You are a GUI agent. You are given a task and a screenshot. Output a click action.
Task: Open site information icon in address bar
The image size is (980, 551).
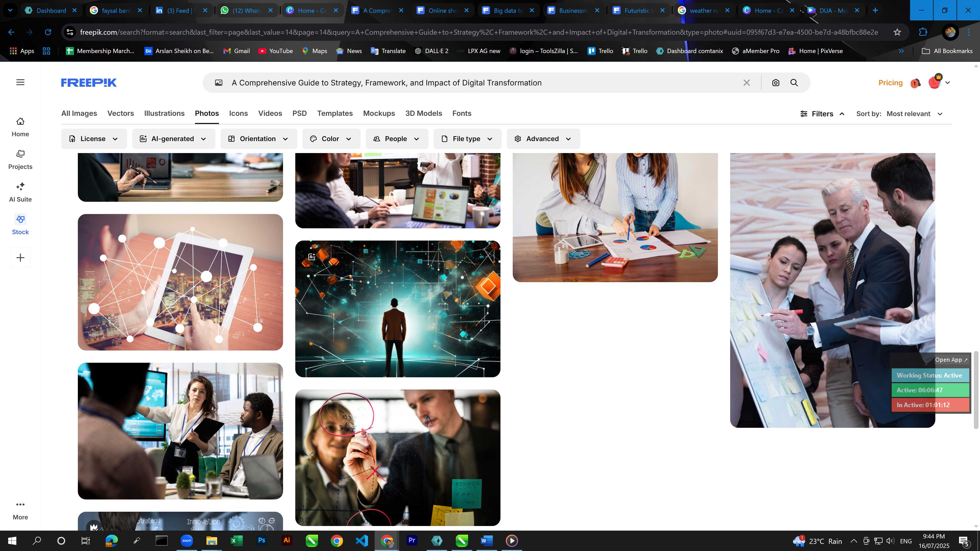tap(70, 32)
